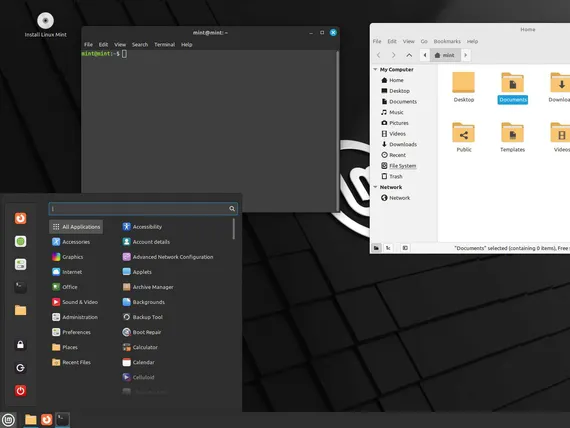
Task: Open the Public folder in file manager
Action: 463,137
